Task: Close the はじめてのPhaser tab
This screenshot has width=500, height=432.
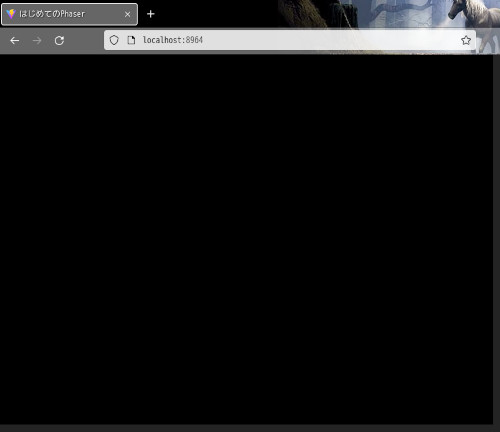Action: point(127,14)
